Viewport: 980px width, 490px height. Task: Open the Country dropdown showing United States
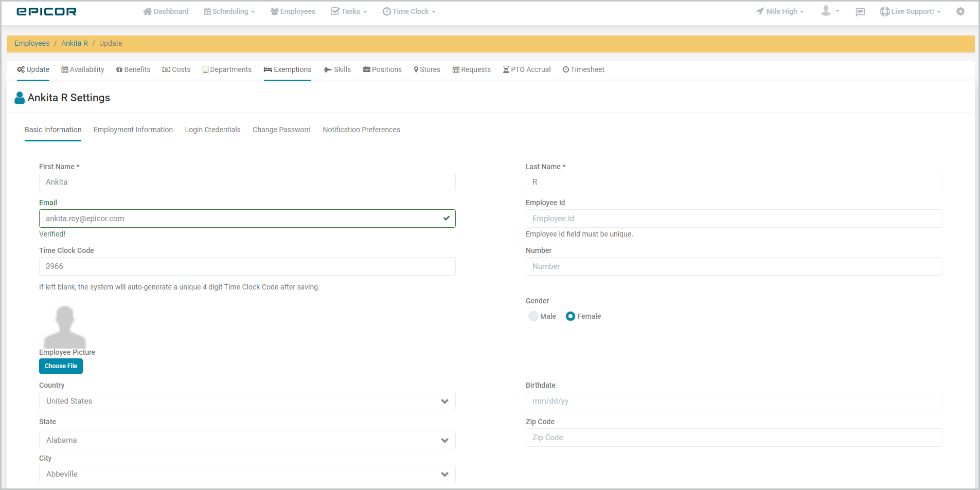tap(247, 401)
